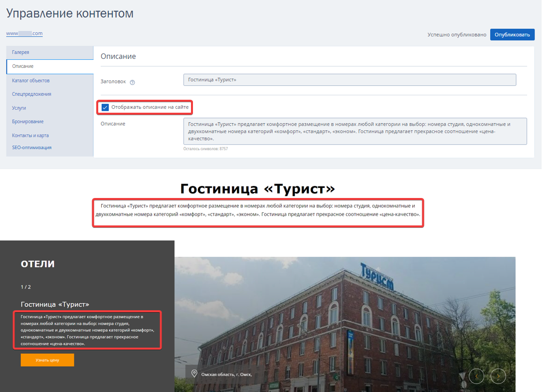This screenshot has width=542, height=392.
Task: Click the help icon next to Заголовок
Action: [x=132, y=82]
